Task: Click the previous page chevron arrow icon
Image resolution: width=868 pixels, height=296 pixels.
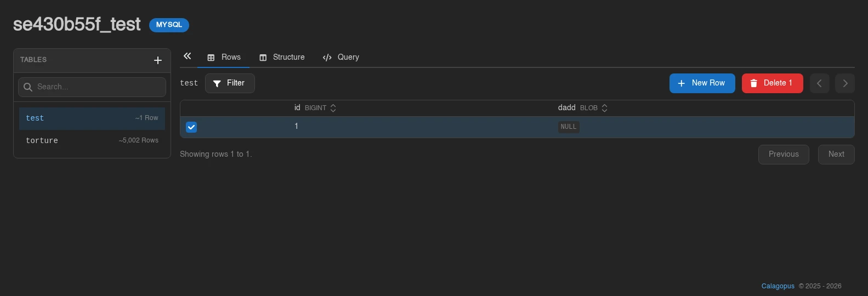Action: pyautogui.click(x=819, y=83)
